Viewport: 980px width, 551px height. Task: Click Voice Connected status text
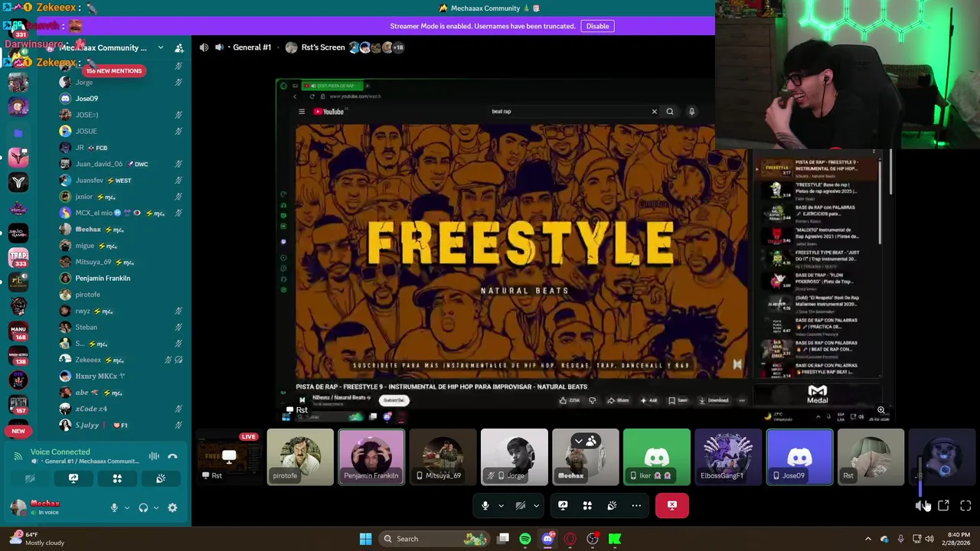pos(60,452)
